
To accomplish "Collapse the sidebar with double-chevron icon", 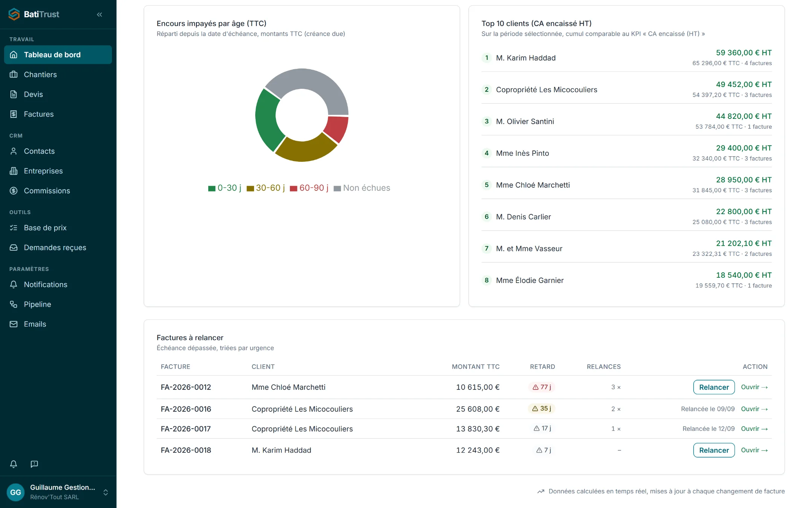I will point(100,15).
